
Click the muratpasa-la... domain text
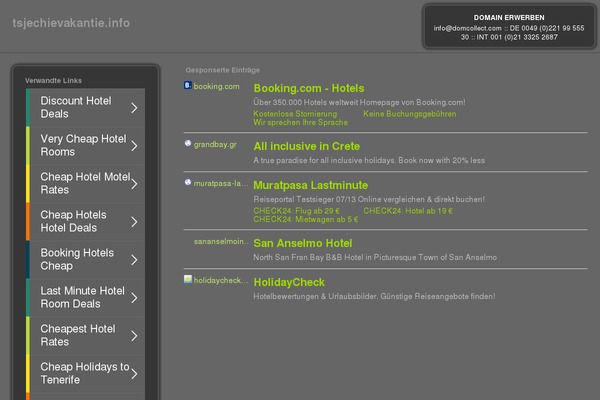[x=221, y=183]
